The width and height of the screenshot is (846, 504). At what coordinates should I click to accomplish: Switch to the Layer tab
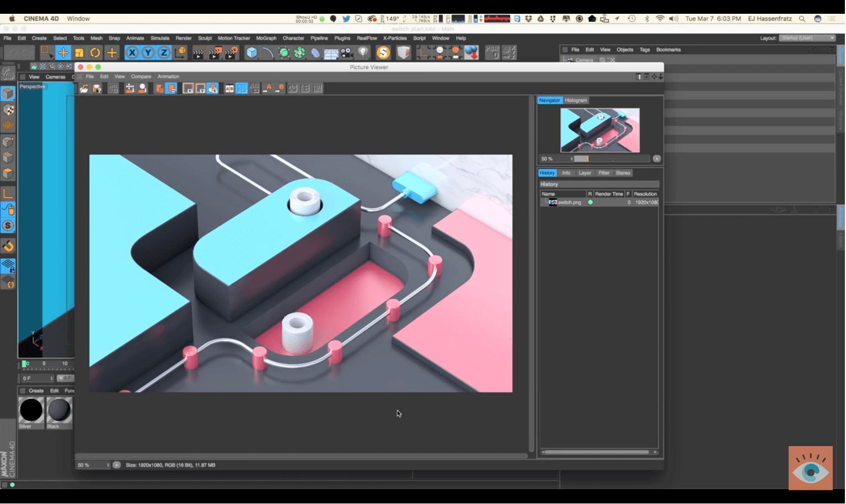[585, 173]
